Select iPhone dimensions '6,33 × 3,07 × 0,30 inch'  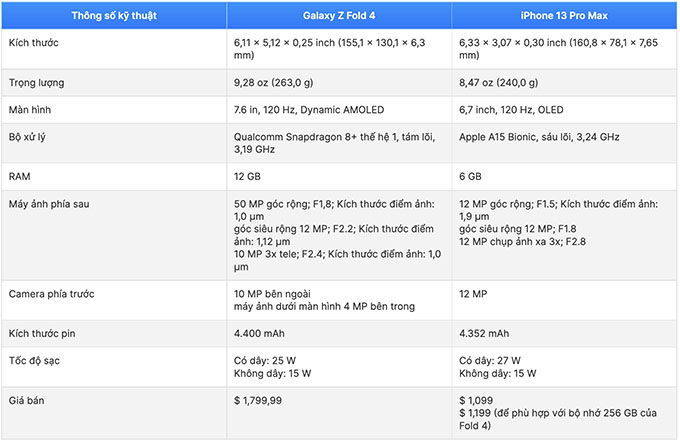pyautogui.click(x=513, y=43)
